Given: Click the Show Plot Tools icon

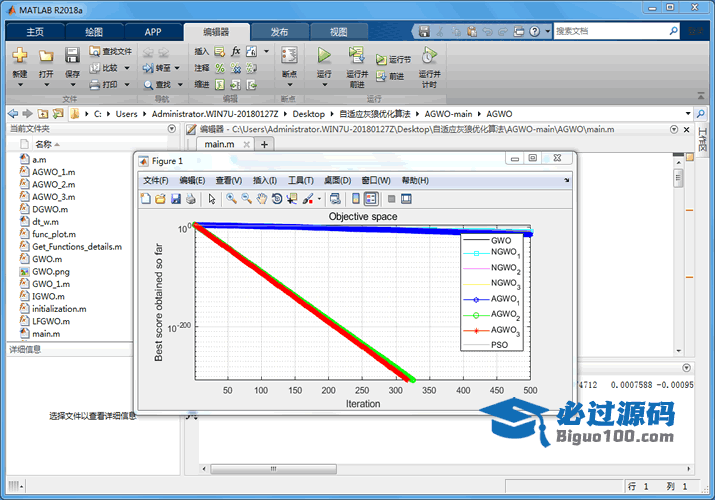Looking at the screenshot, I should [406, 199].
